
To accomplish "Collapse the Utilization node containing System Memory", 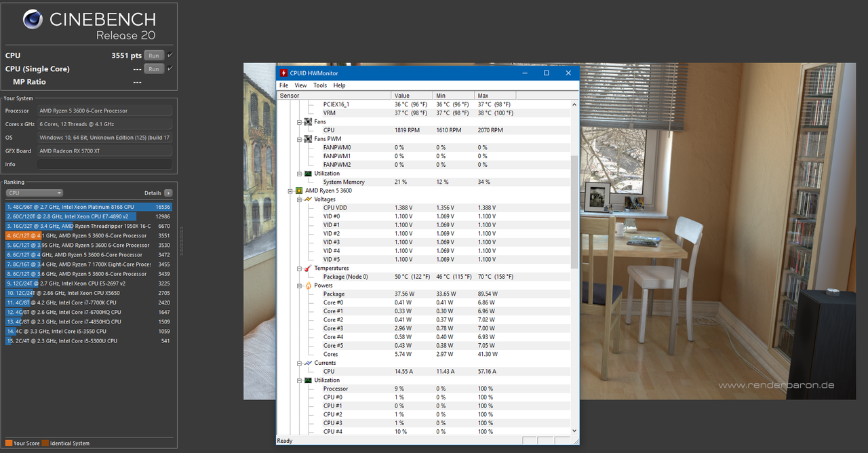I will (x=299, y=174).
